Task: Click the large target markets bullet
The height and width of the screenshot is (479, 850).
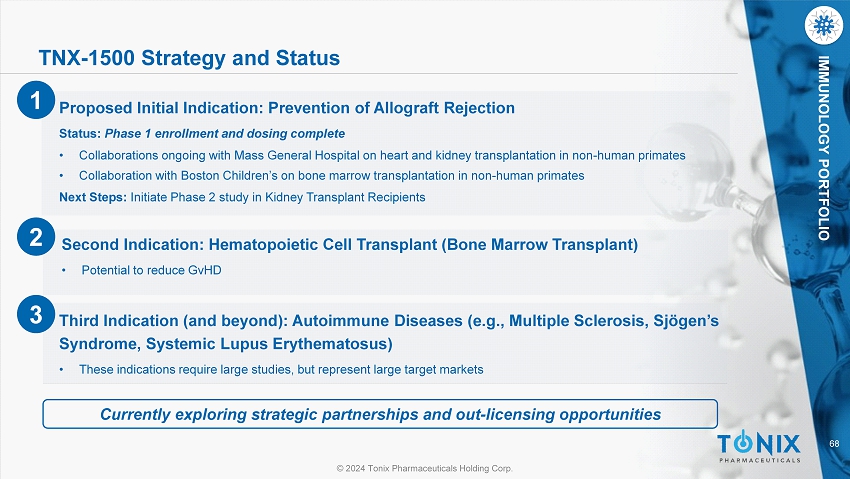Action: 280,369
